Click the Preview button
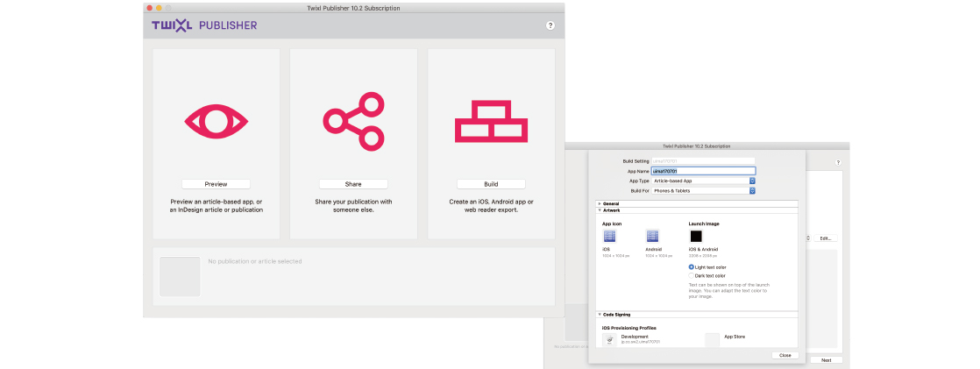Screen dimensions: 980x369 click(217, 184)
